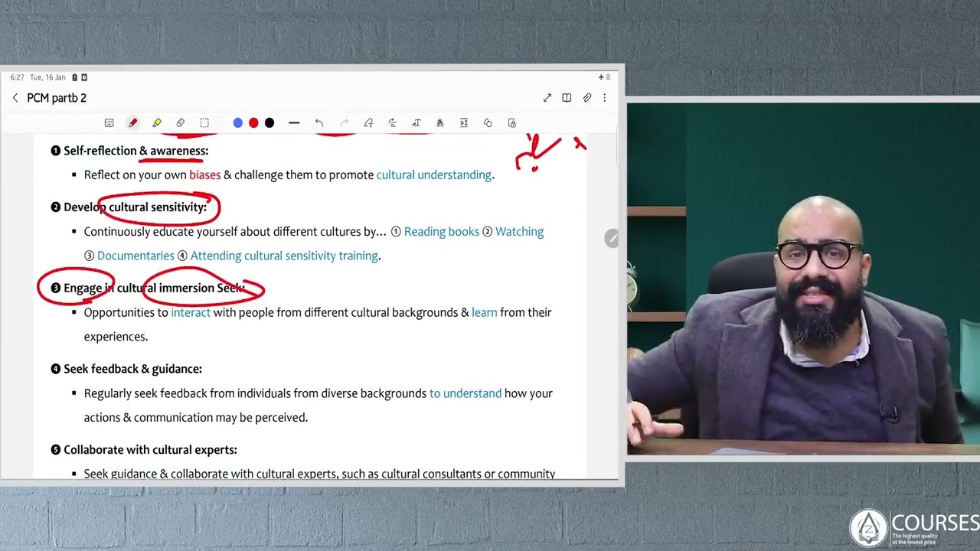
Task: Click the 'Watching' blue text
Action: coord(519,232)
